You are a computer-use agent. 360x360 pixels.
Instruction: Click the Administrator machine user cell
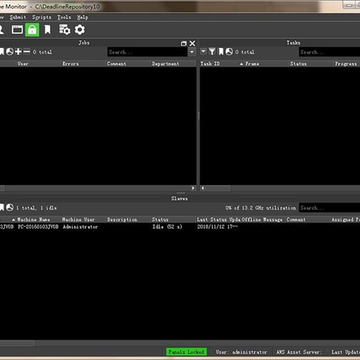point(80,227)
